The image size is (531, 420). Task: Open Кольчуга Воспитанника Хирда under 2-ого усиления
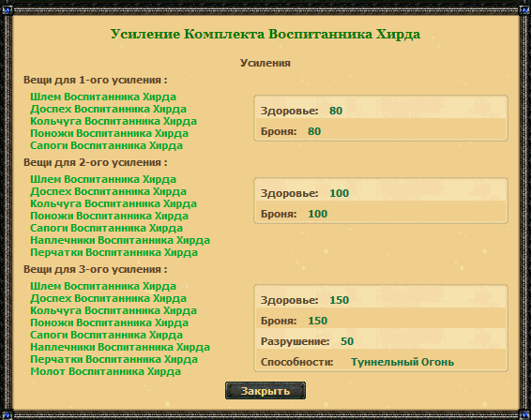pos(114,203)
